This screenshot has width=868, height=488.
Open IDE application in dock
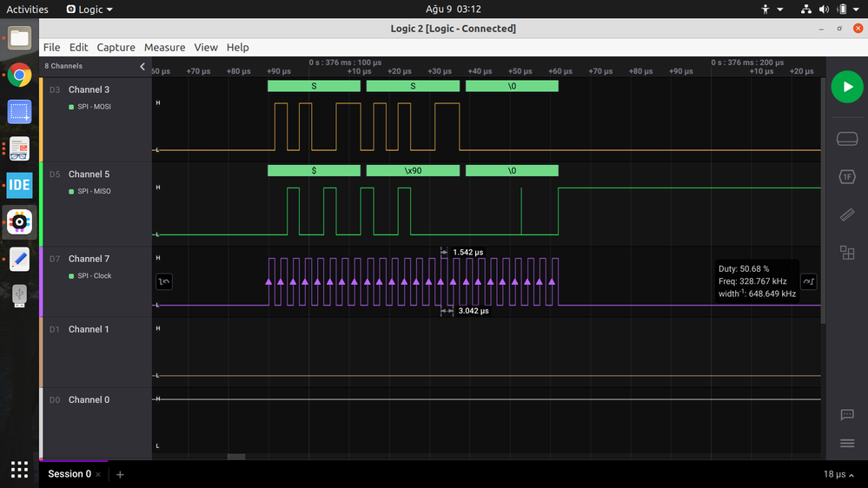[x=19, y=185]
